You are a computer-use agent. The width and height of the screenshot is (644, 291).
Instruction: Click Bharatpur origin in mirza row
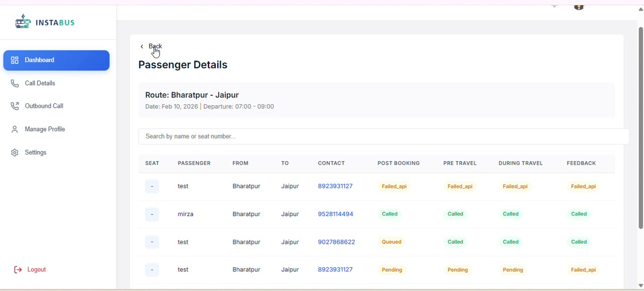247,214
